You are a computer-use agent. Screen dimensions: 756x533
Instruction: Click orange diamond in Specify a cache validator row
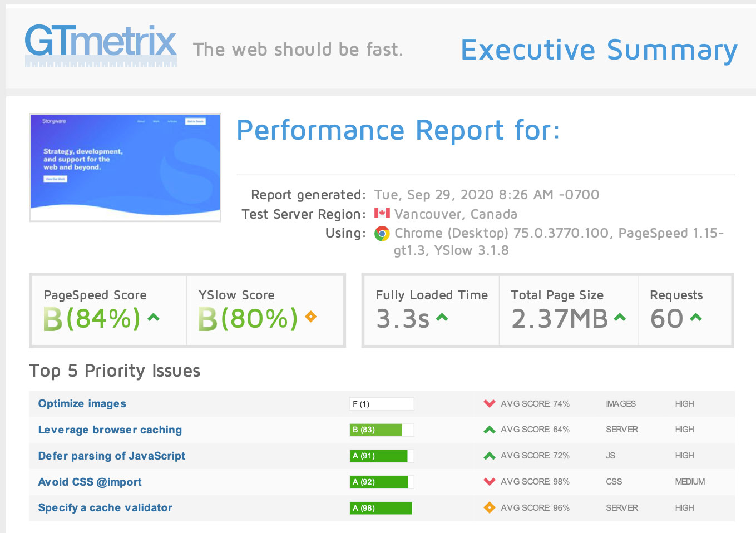click(x=490, y=507)
